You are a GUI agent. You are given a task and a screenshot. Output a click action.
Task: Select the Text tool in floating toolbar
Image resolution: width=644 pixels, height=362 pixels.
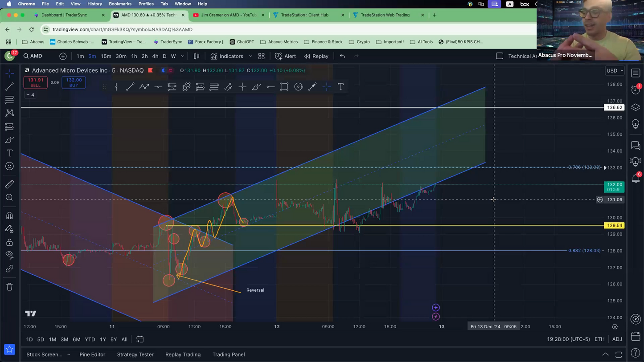[x=340, y=87]
